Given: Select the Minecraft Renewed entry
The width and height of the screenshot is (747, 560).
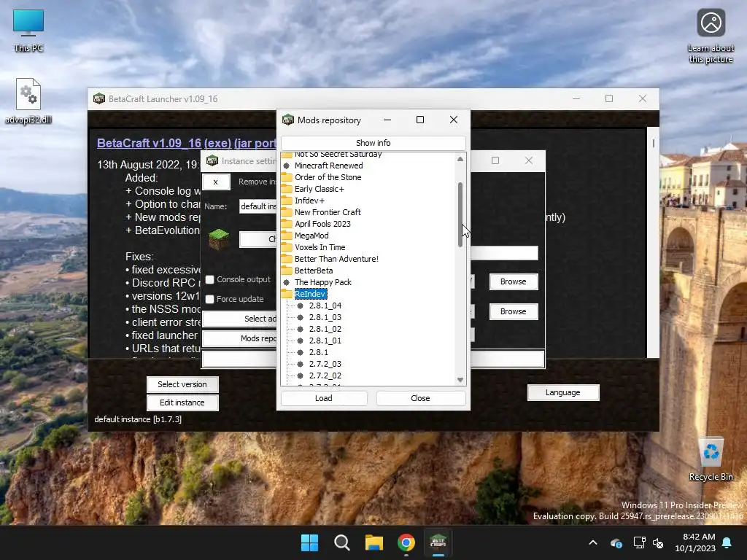Looking at the screenshot, I should (329, 166).
